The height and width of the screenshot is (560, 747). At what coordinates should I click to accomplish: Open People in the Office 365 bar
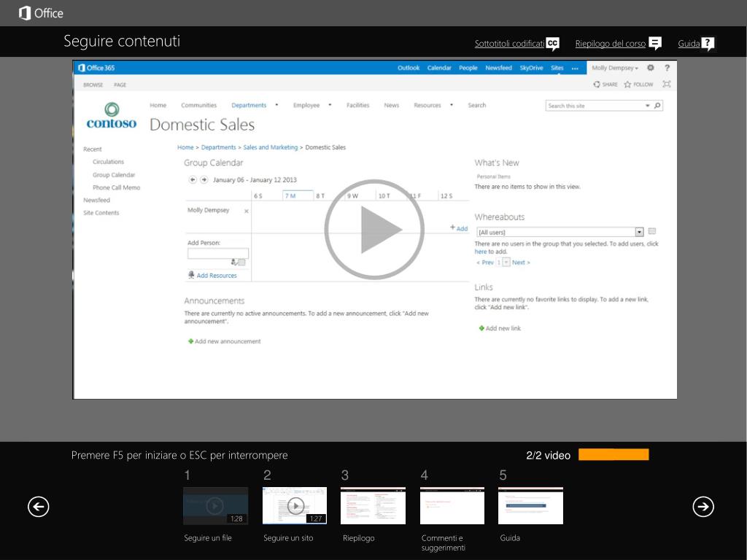pyautogui.click(x=468, y=68)
